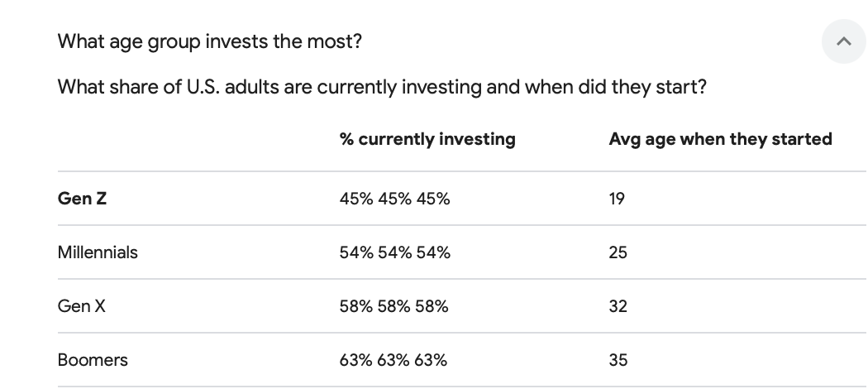Click the 54% value for Millennials
The width and height of the screenshot is (868, 389).
pyautogui.click(x=394, y=252)
